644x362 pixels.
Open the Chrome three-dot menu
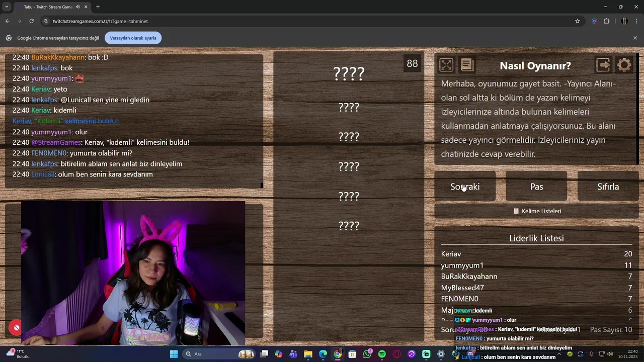[x=636, y=21]
